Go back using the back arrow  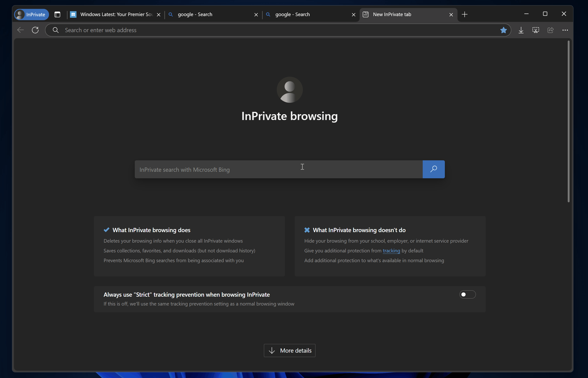[x=20, y=30]
